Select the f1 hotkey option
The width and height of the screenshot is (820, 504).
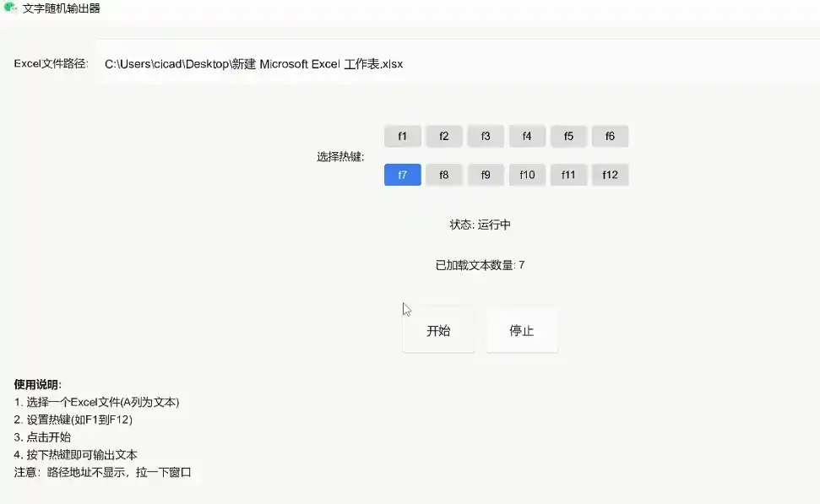tap(402, 136)
